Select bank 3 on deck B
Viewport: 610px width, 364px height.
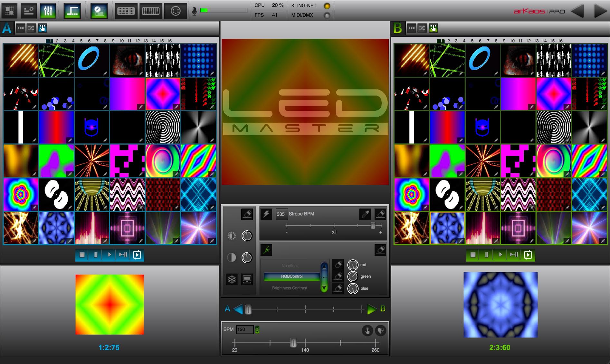tap(456, 41)
